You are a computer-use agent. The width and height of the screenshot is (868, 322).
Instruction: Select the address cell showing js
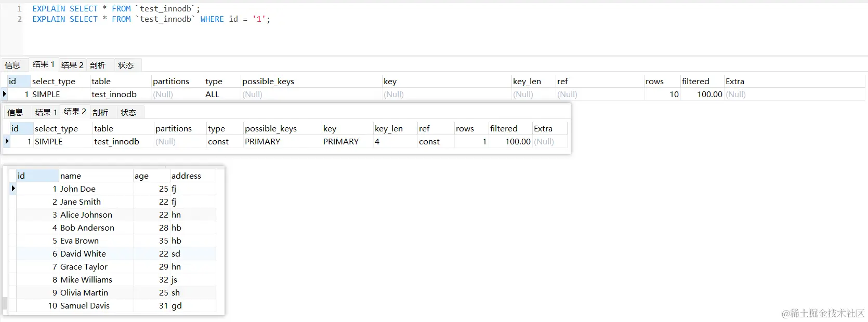193,279
